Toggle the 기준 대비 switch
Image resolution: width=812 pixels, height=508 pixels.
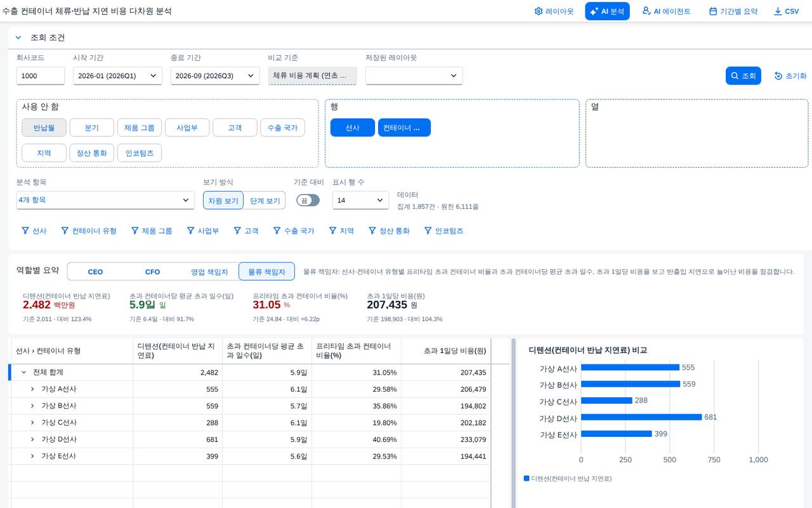tap(308, 200)
